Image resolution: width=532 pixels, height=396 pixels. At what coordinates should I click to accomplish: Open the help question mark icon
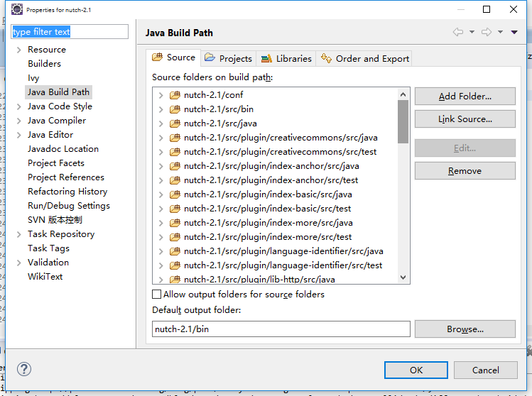[24, 369]
